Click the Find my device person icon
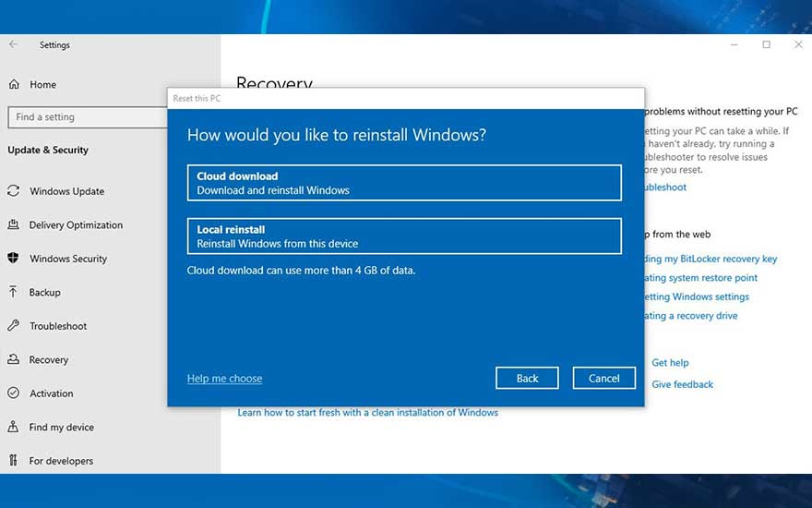812x508 pixels. tap(14, 427)
